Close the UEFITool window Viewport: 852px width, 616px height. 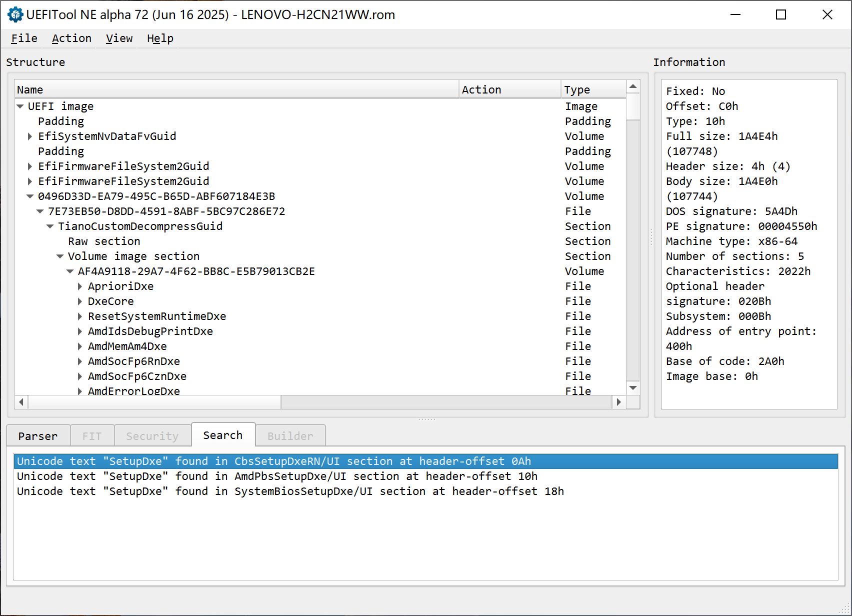(x=827, y=14)
